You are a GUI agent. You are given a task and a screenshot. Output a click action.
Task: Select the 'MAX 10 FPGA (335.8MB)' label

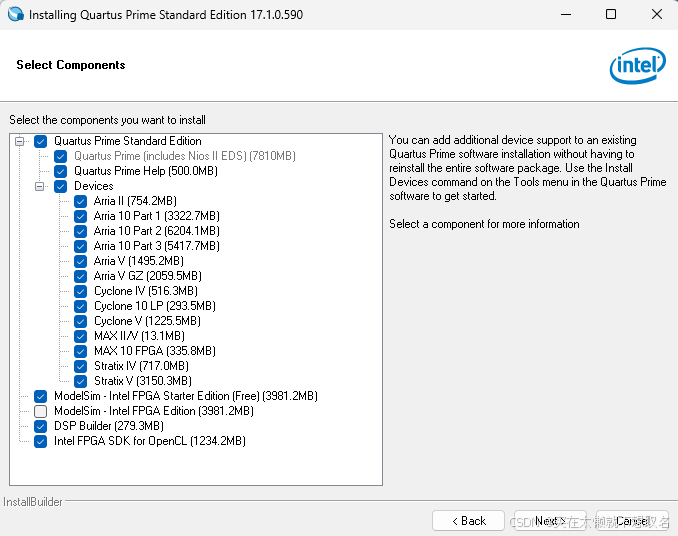pos(155,351)
